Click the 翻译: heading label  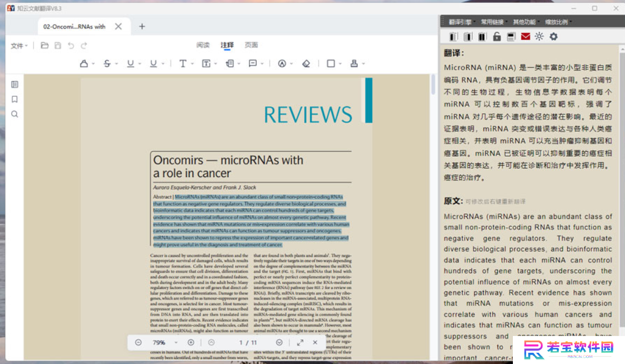click(x=454, y=53)
